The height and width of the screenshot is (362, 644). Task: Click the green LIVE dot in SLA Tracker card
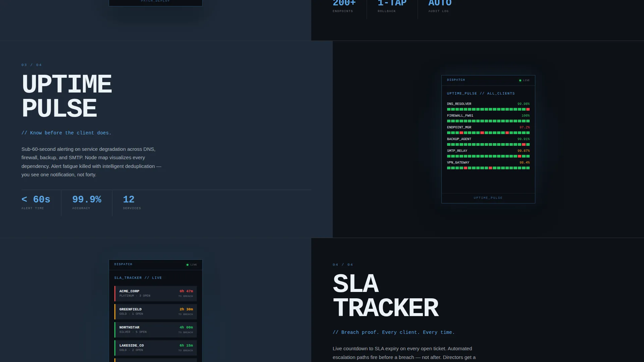click(x=187, y=265)
